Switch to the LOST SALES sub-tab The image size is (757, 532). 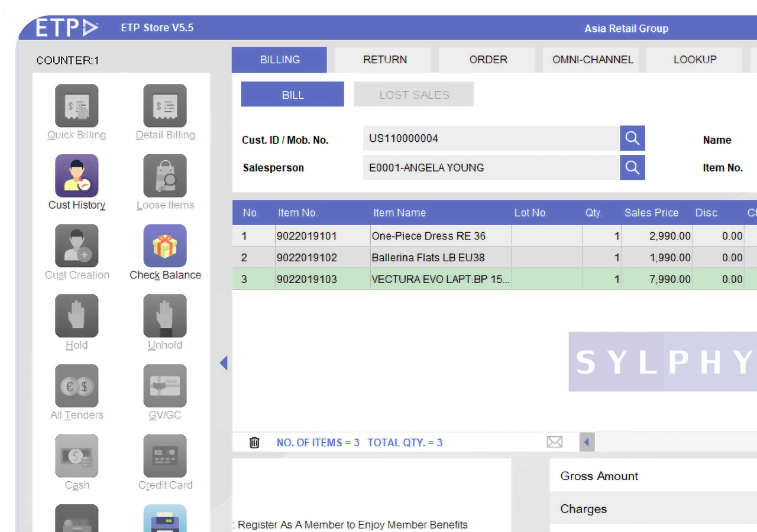click(414, 95)
